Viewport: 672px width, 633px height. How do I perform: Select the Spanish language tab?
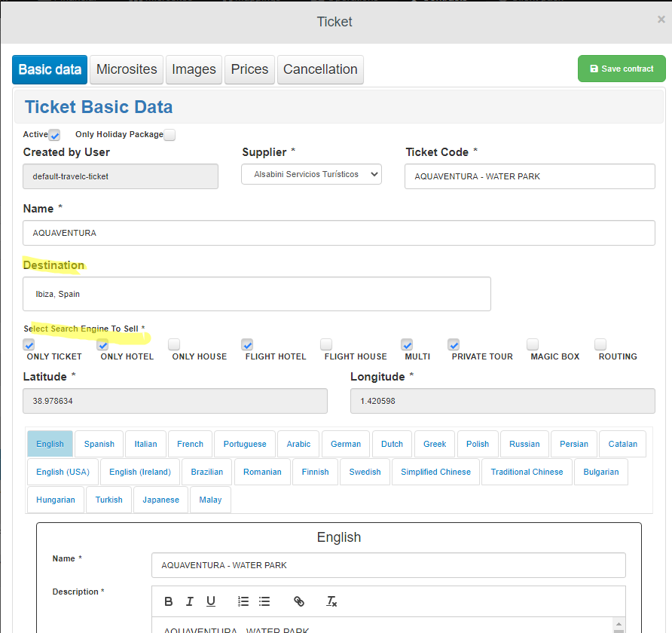pyautogui.click(x=99, y=444)
